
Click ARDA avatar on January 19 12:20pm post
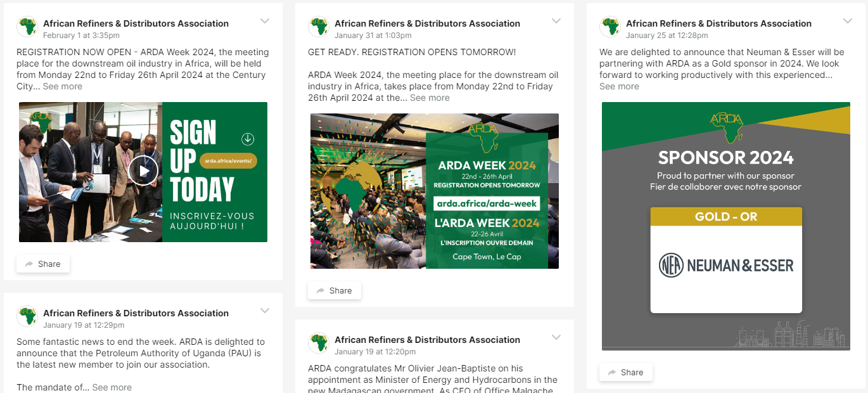pyautogui.click(x=319, y=344)
